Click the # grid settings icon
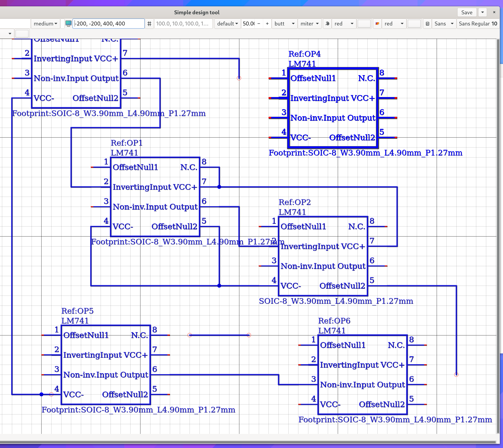 149,23
